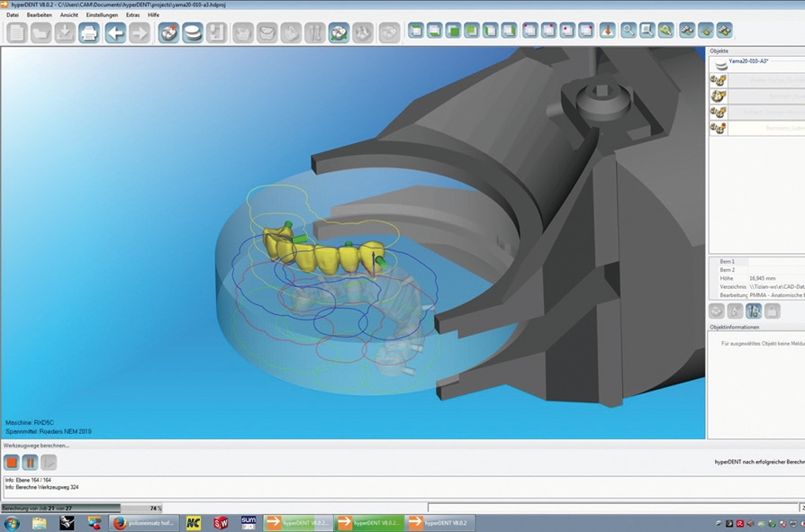Open the Einstellungen menu
The width and height of the screenshot is (805, 532).
[102, 15]
